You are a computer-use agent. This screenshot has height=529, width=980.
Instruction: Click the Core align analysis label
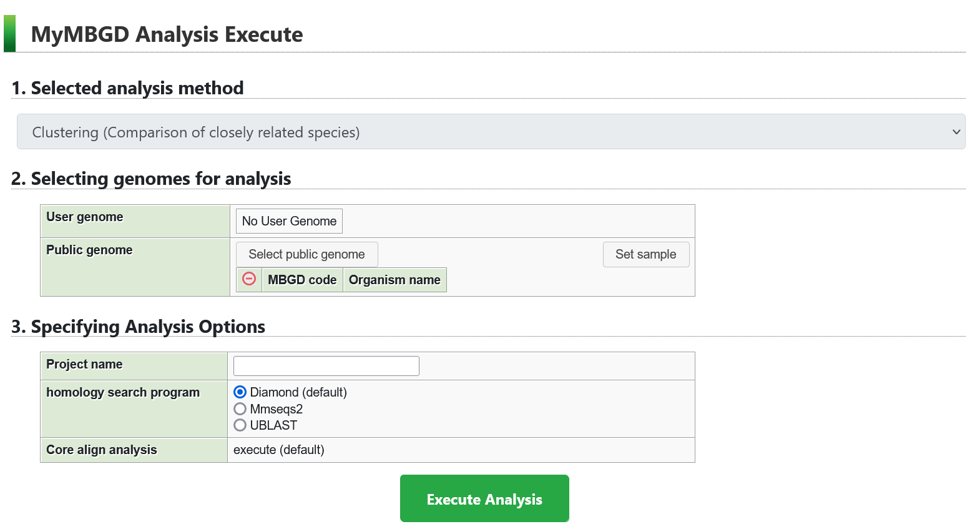coord(102,450)
